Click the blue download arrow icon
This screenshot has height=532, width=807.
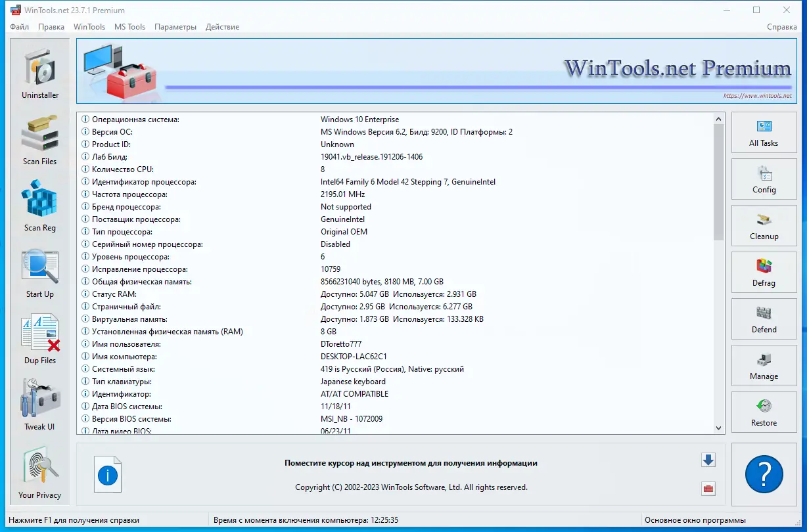708,460
